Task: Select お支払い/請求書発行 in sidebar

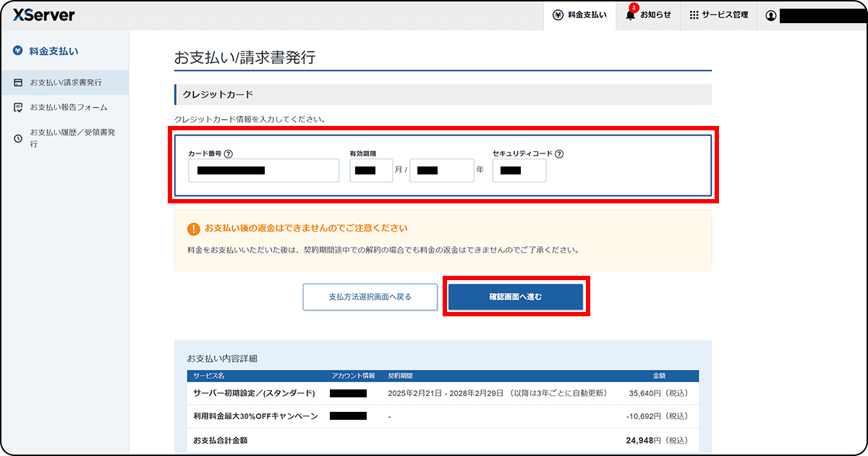Action: [64, 83]
